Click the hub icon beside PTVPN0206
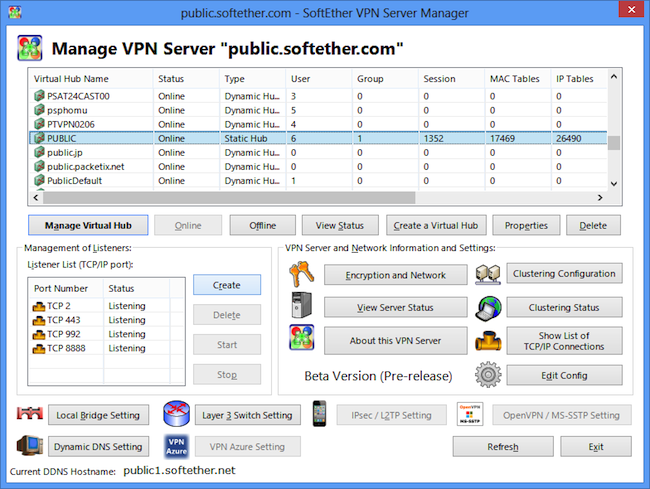This screenshot has height=489, width=650. [x=39, y=124]
